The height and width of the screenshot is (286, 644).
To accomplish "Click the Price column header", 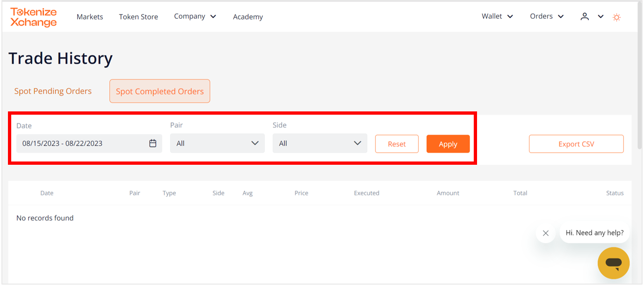I will click(301, 193).
